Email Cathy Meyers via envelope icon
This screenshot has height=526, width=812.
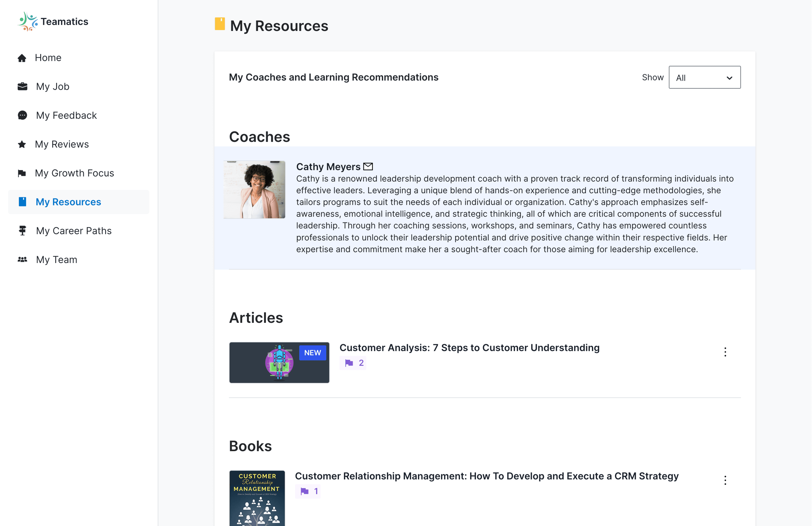(368, 167)
